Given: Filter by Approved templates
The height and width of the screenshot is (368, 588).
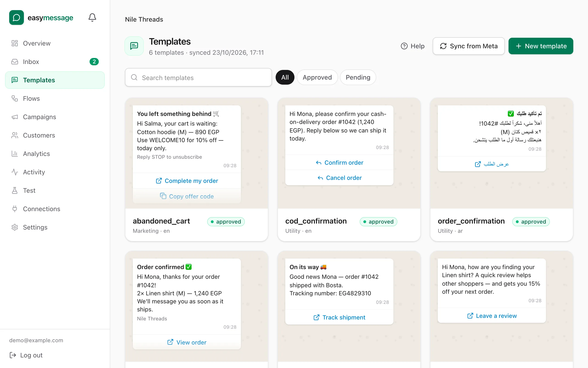Looking at the screenshot, I should (x=317, y=78).
